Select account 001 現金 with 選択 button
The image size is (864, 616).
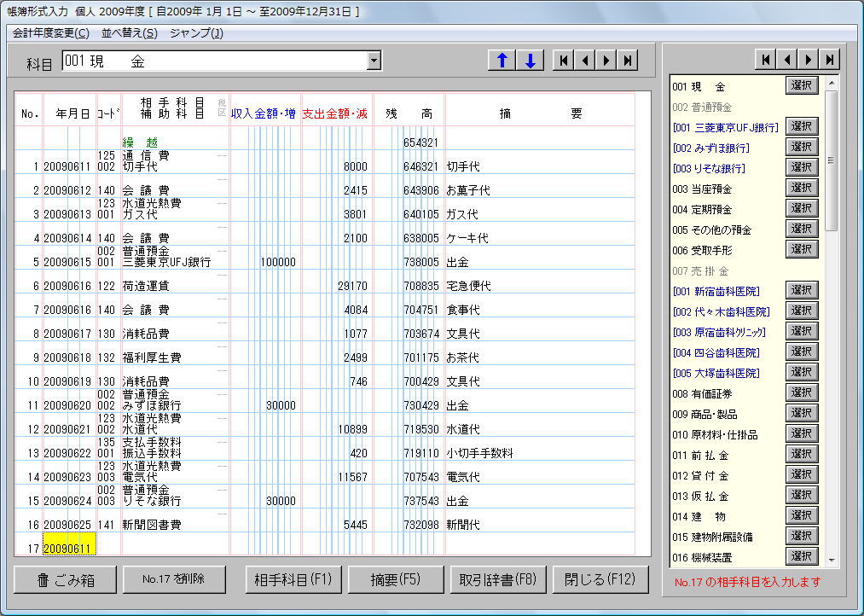pyautogui.click(x=802, y=85)
